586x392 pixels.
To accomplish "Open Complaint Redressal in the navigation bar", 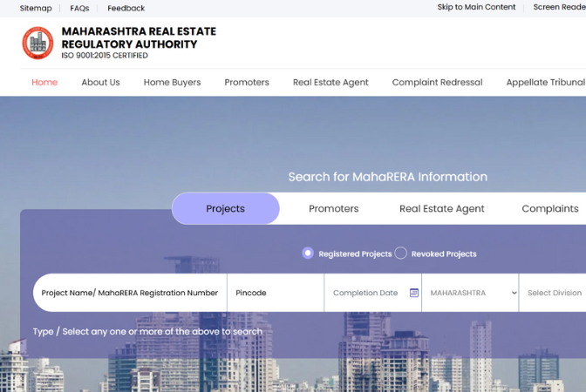I will click(437, 83).
